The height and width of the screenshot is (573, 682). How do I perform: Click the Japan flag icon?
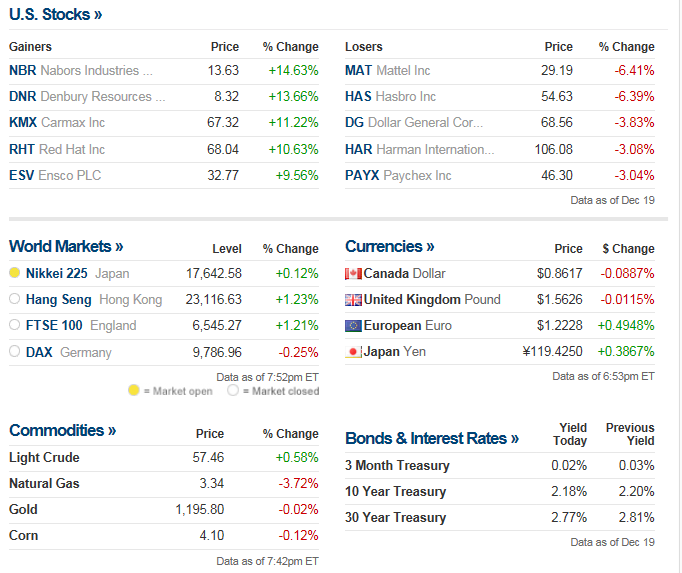click(x=353, y=352)
